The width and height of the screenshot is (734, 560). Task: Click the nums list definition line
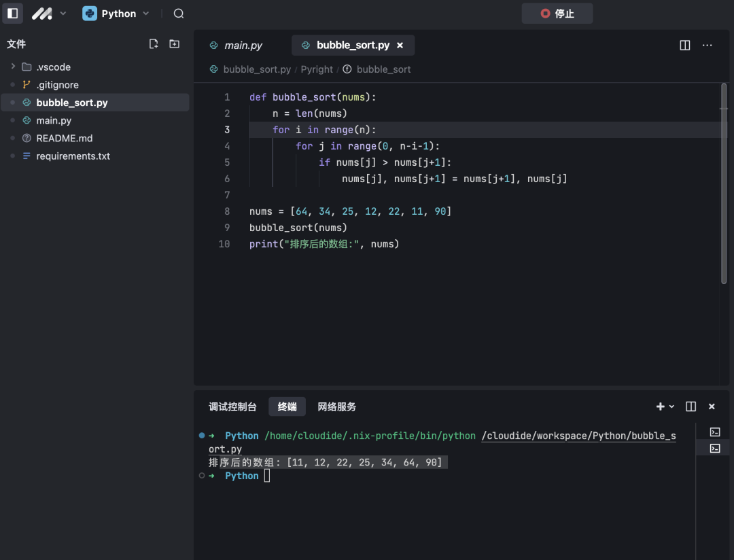pyautogui.click(x=350, y=211)
